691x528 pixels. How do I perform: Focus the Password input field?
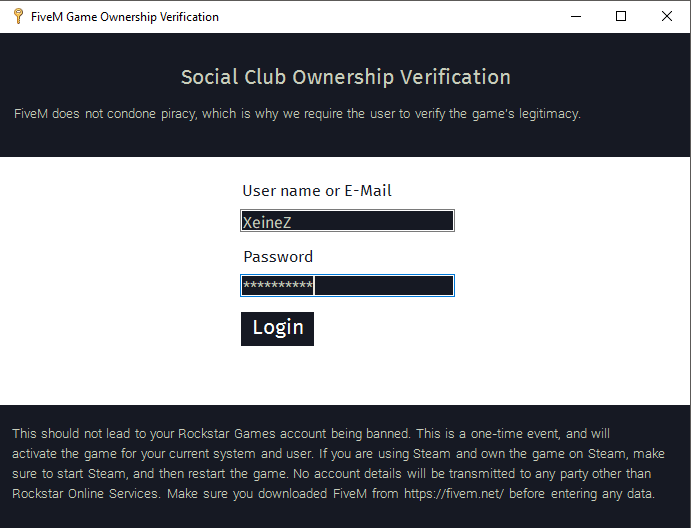tap(347, 286)
